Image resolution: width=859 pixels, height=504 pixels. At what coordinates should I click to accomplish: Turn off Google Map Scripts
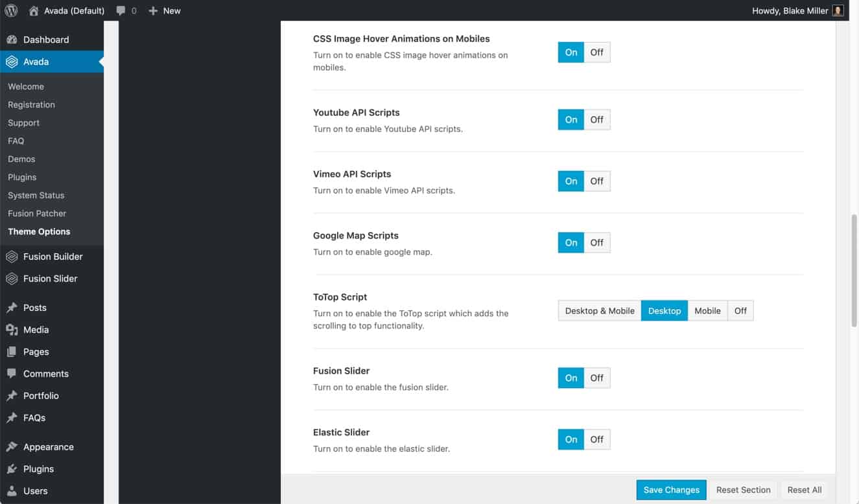click(x=597, y=242)
